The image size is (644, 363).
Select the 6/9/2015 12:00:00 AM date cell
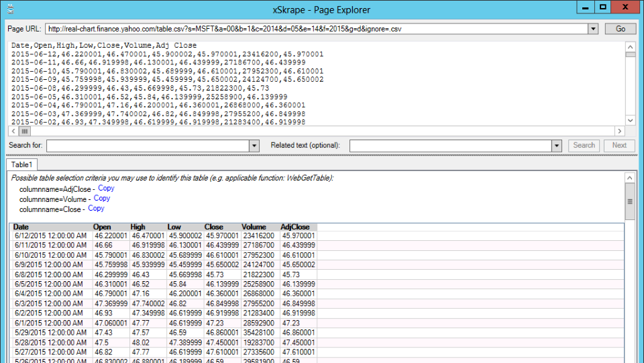51,264
